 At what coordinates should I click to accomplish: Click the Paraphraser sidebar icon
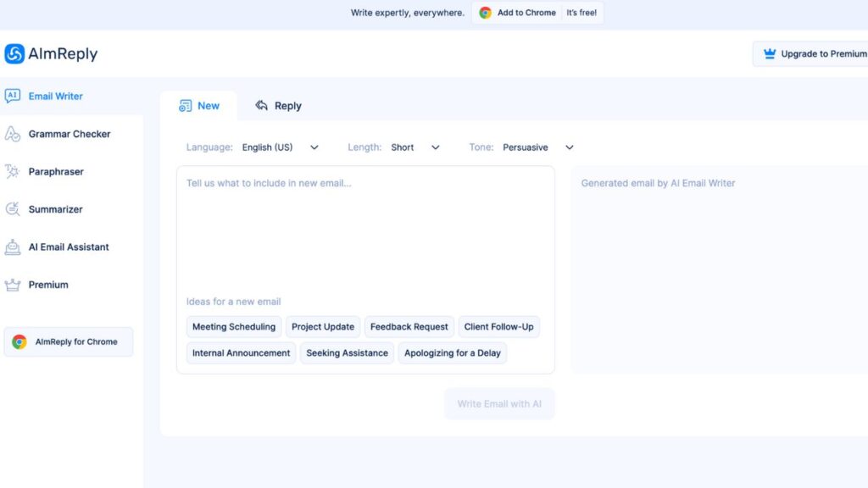pyautogui.click(x=12, y=171)
